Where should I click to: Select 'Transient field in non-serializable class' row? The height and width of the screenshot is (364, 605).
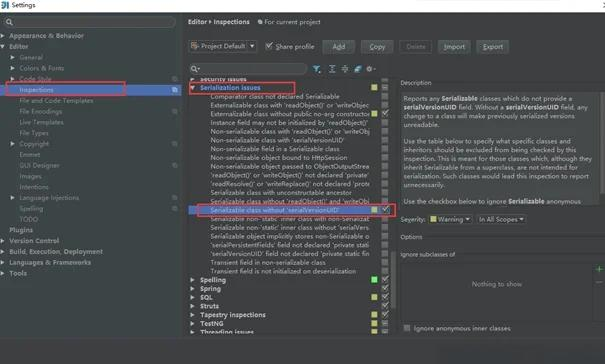click(268, 262)
